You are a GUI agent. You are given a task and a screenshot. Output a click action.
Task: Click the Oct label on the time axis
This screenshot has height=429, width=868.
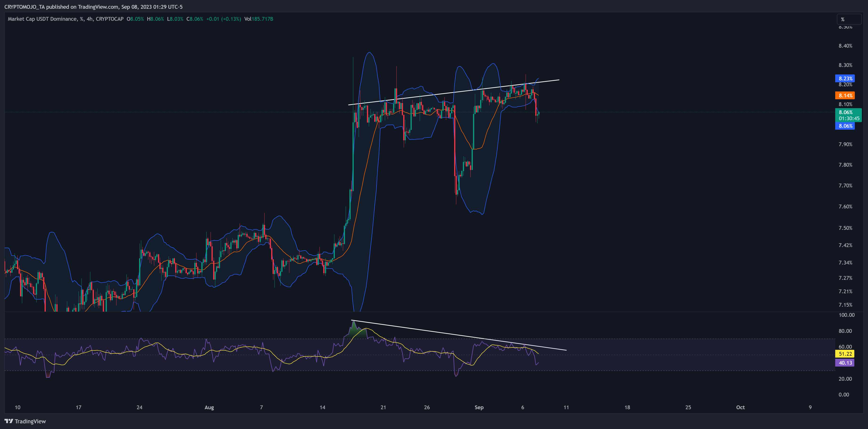coord(740,408)
